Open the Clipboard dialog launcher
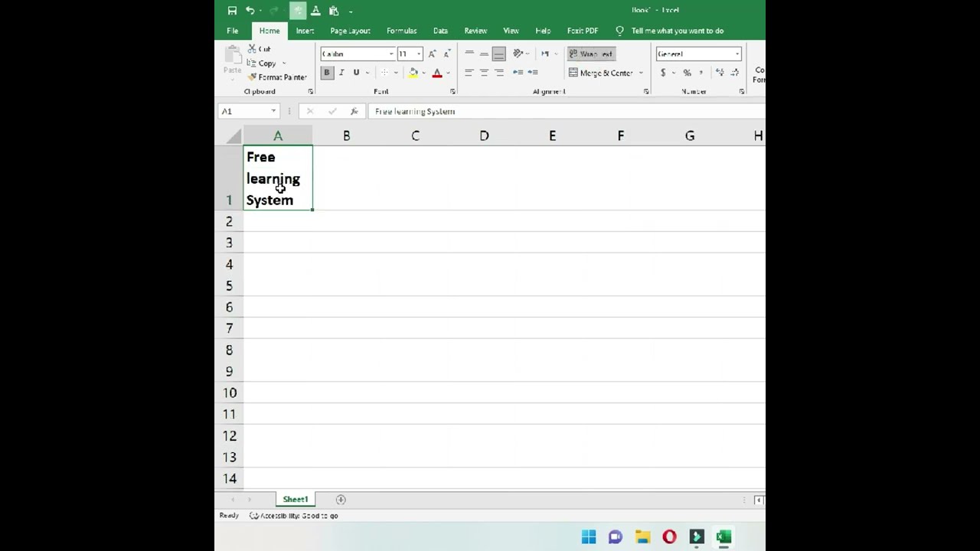This screenshot has height=551, width=980. (x=310, y=92)
